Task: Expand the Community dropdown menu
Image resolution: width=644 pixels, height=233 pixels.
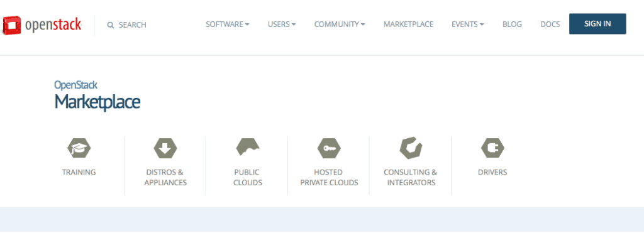Action: pyautogui.click(x=340, y=24)
